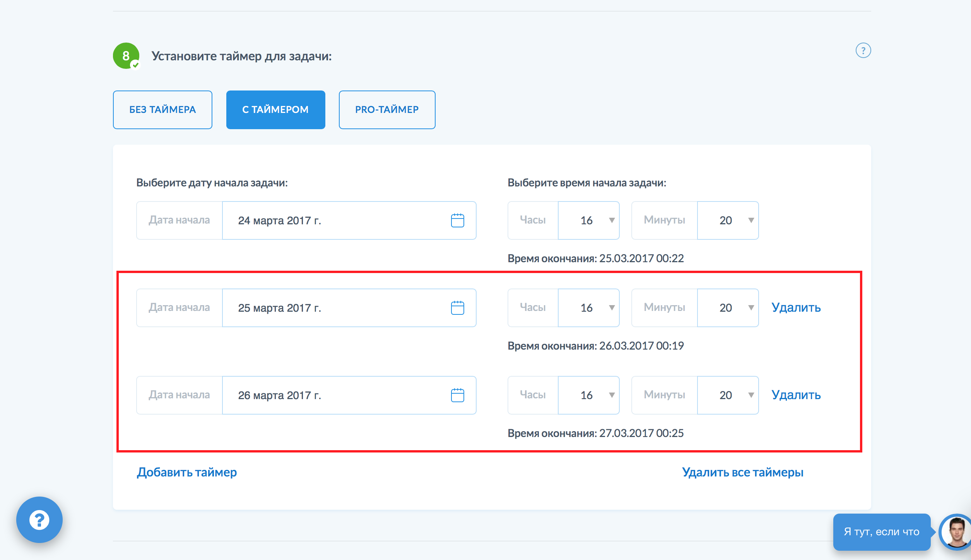Open hours dropdown for 25 марта timer

pyautogui.click(x=589, y=308)
